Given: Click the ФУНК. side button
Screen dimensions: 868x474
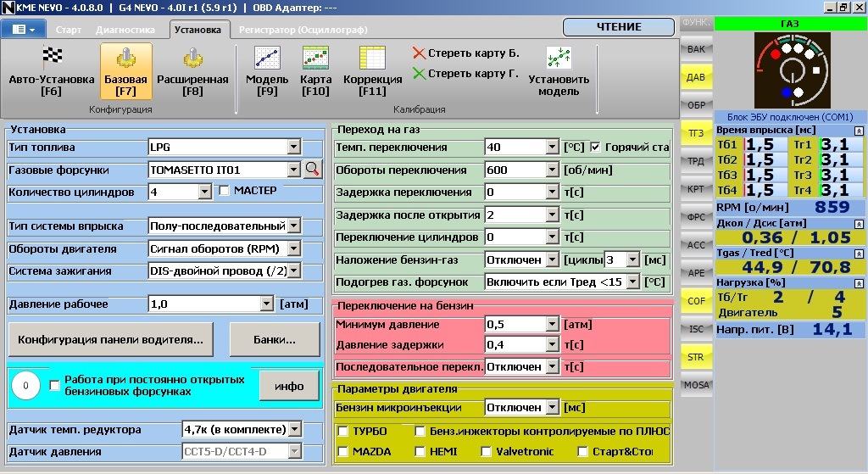Looking at the screenshot, I should pyautogui.click(x=696, y=23).
